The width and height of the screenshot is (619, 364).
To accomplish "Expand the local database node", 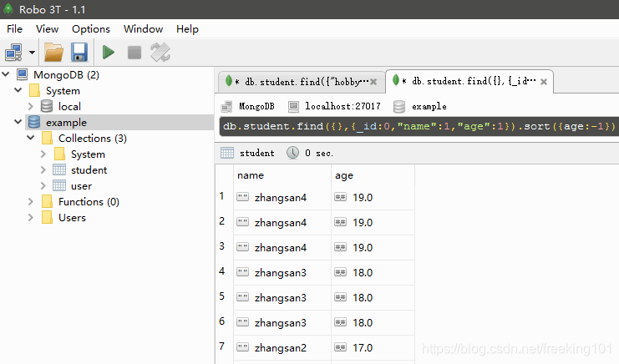I will [x=31, y=106].
